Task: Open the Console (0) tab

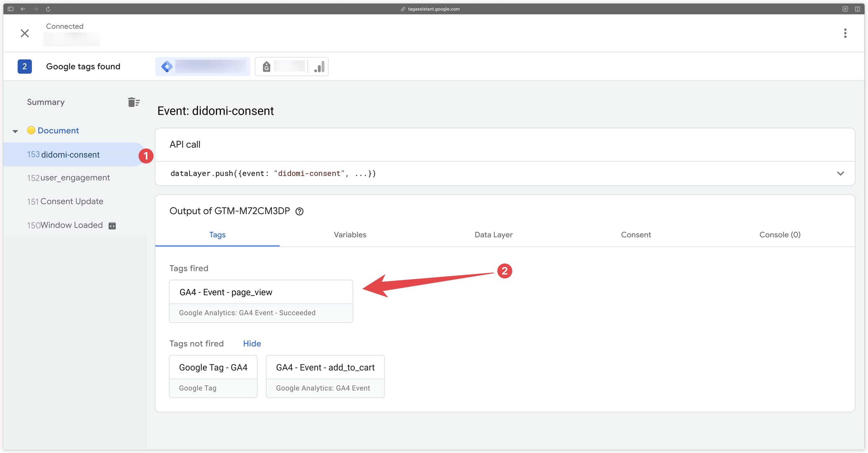Action: pos(780,235)
